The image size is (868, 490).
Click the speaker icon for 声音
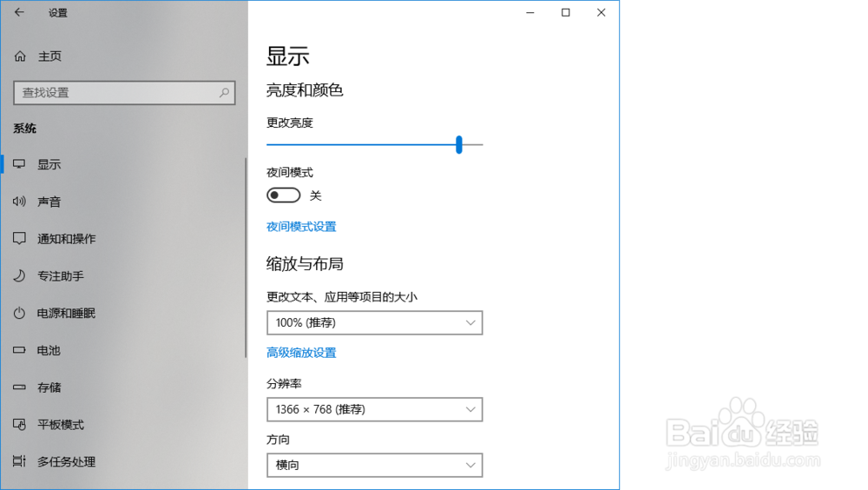[x=19, y=202]
